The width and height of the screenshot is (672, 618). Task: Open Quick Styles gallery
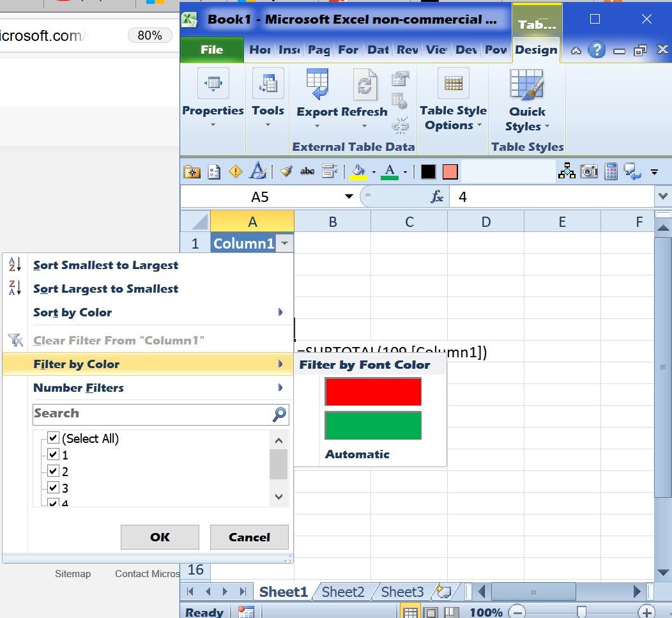coord(527,101)
